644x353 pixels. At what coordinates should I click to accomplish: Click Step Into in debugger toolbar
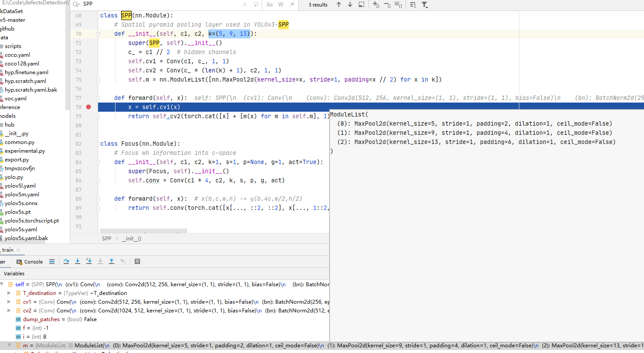click(78, 261)
